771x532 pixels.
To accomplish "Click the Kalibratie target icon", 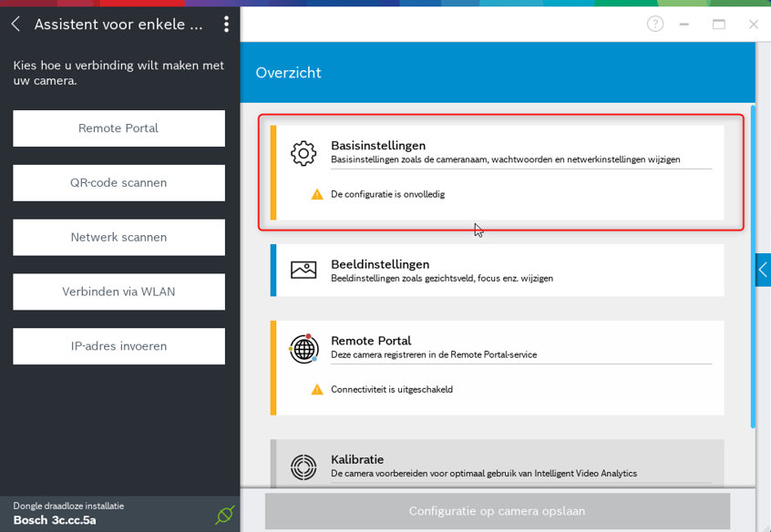I will (x=303, y=466).
